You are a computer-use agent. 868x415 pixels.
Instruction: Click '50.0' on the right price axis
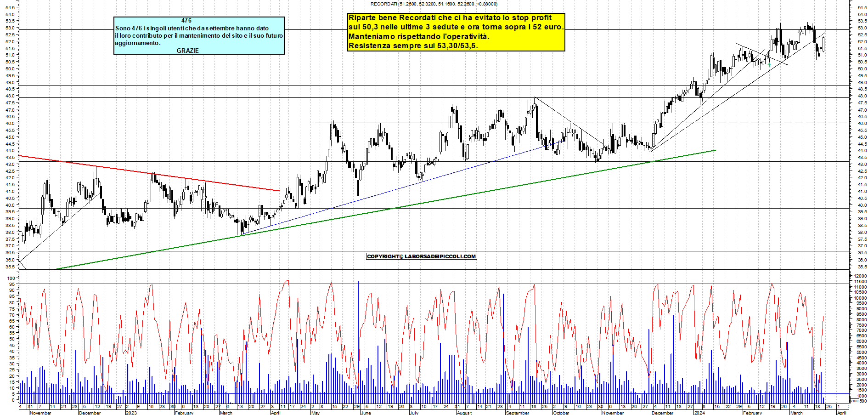click(862, 68)
